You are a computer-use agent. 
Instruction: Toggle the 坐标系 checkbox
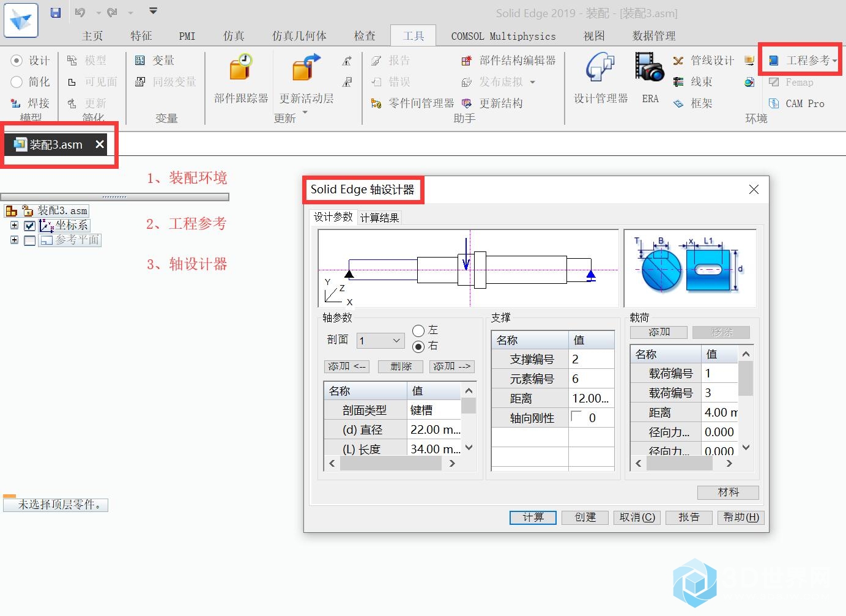(29, 225)
